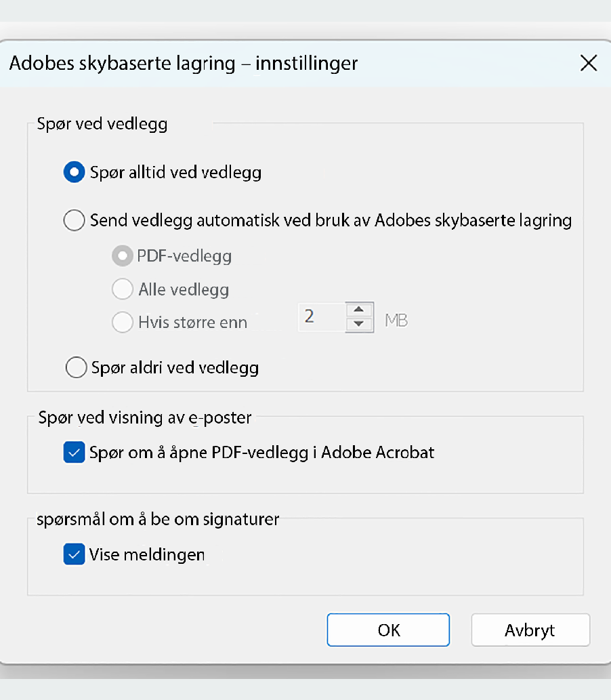Screen dimensions: 611x700
Task: Dismiss the dialog using Avbryt
Action: pos(530,630)
